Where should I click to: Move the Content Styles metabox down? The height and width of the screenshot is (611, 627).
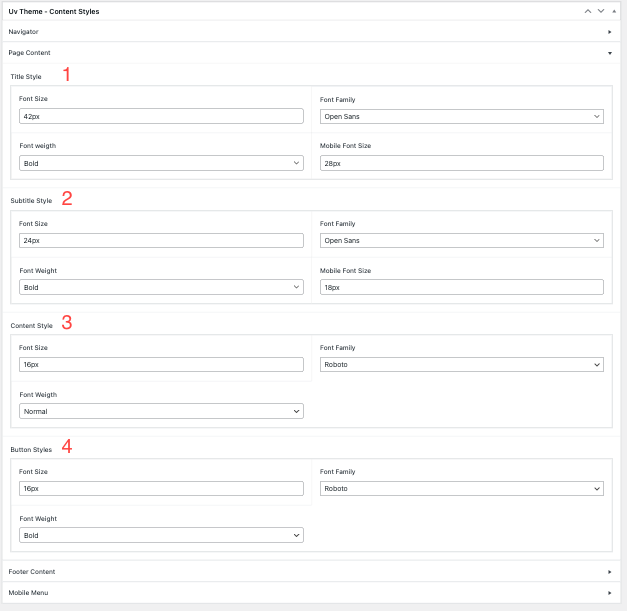pyautogui.click(x=601, y=11)
